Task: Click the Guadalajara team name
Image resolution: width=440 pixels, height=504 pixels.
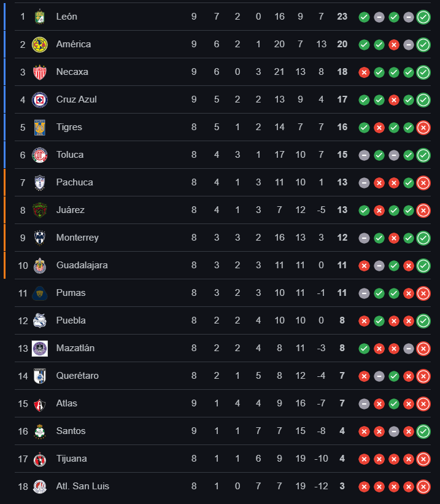Action: tap(82, 265)
